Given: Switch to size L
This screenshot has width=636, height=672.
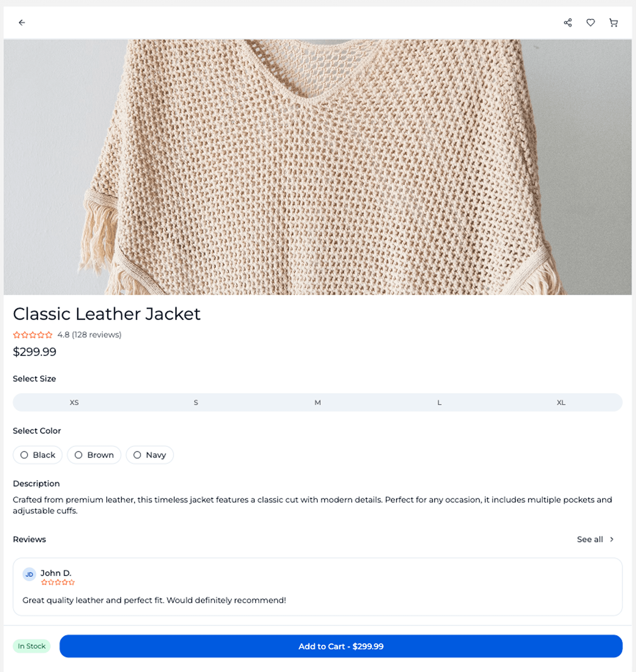Looking at the screenshot, I should point(439,402).
